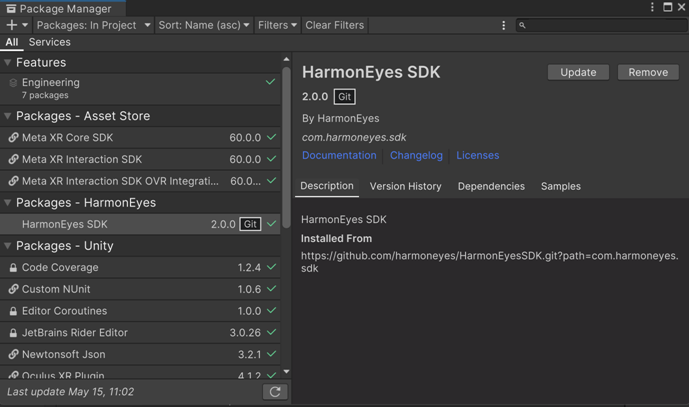Click the search magnifier icon

[x=522, y=25]
